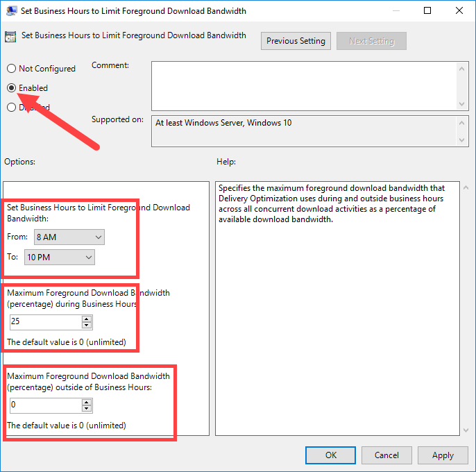This screenshot has width=476, height=472.
Task: Click Supported on box scroll up arrow
Action: (x=461, y=123)
